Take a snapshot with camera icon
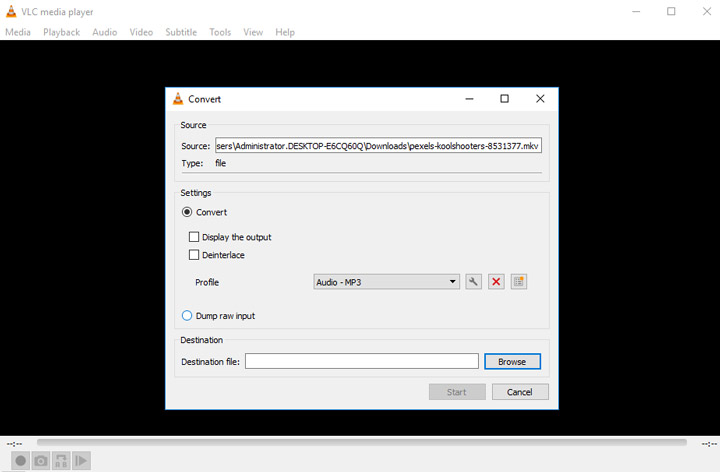This screenshot has height=472, width=720. [x=41, y=461]
